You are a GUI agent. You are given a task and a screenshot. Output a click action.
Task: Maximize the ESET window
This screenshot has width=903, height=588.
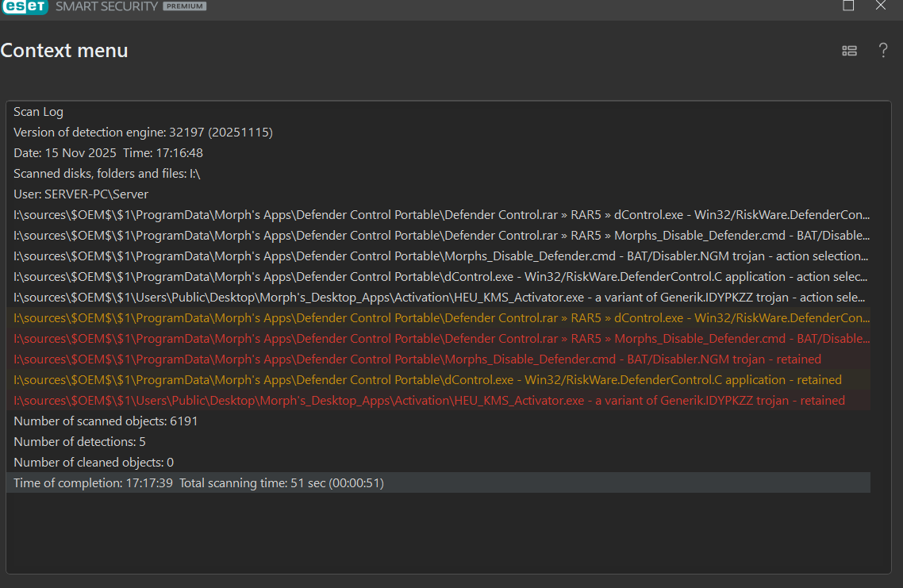848,6
